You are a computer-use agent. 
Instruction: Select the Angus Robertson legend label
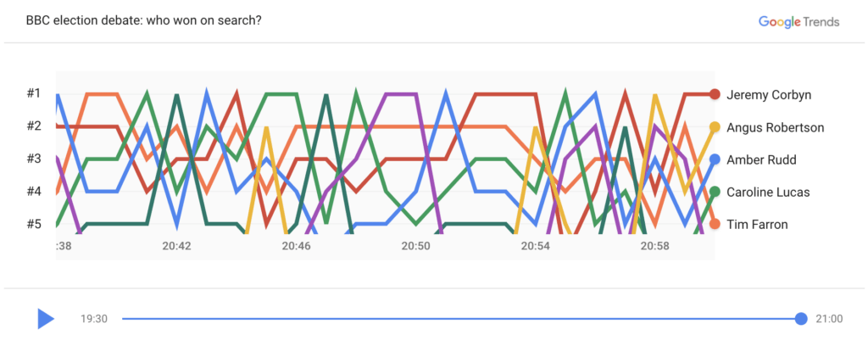click(x=776, y=127)
